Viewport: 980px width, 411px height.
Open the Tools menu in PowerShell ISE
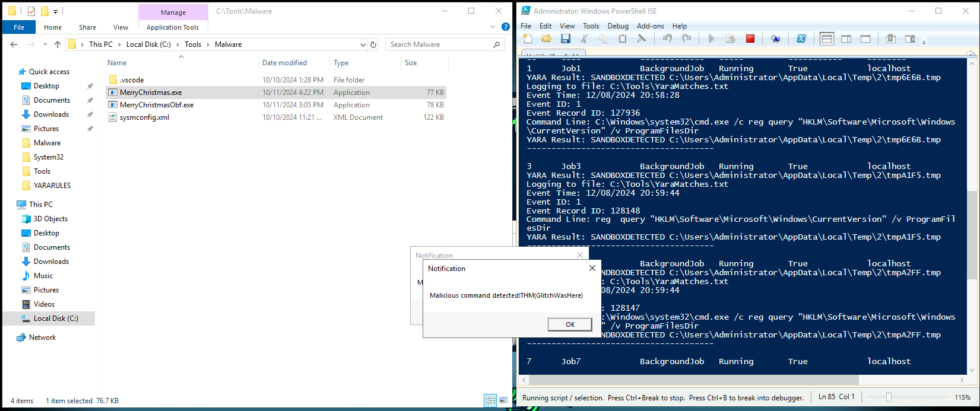(591, 26)
